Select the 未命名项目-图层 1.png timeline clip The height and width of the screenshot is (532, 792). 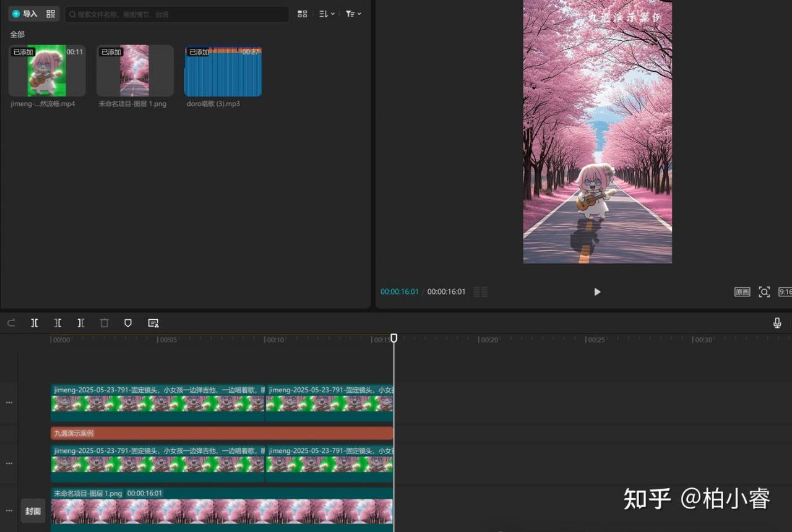click(222, 509)
